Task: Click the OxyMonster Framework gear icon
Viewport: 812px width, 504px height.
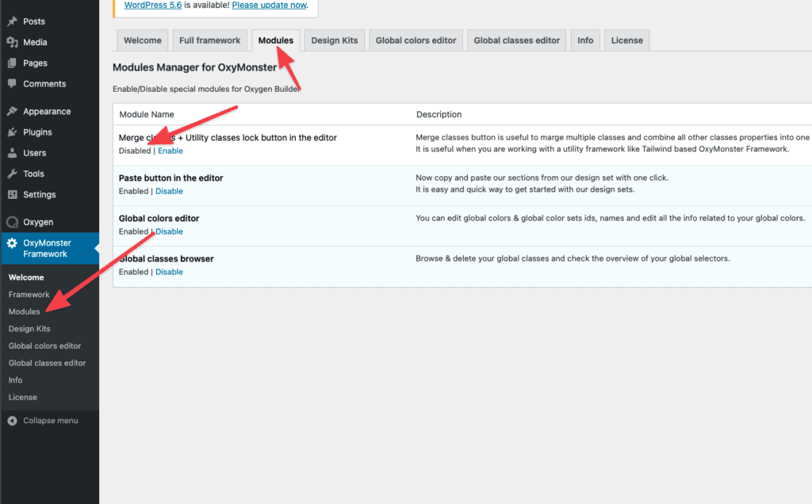Action: point(13,242)
